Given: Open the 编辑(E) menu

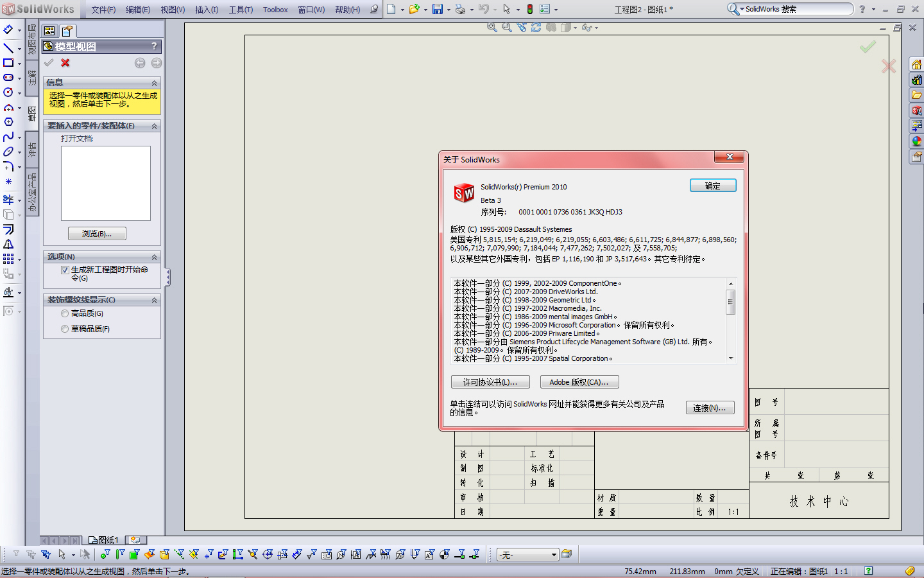Looking at the screenshot, I should click(138, 10).
